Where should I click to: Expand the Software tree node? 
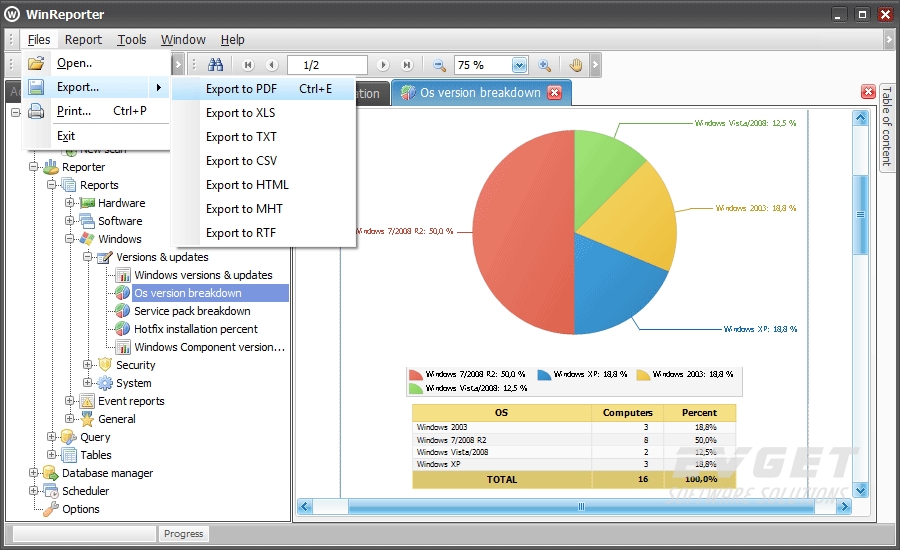coord(69,220)
